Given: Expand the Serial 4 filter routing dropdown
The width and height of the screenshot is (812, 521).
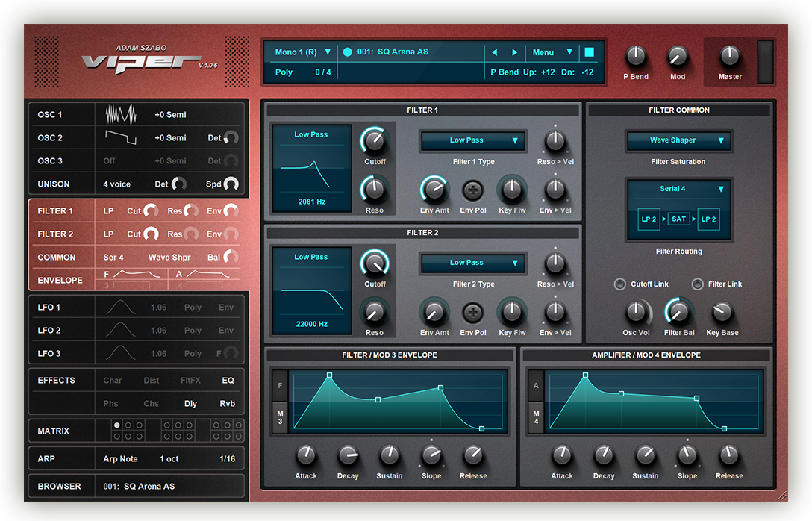Looking at the screenshot, I should pos(679,189).
